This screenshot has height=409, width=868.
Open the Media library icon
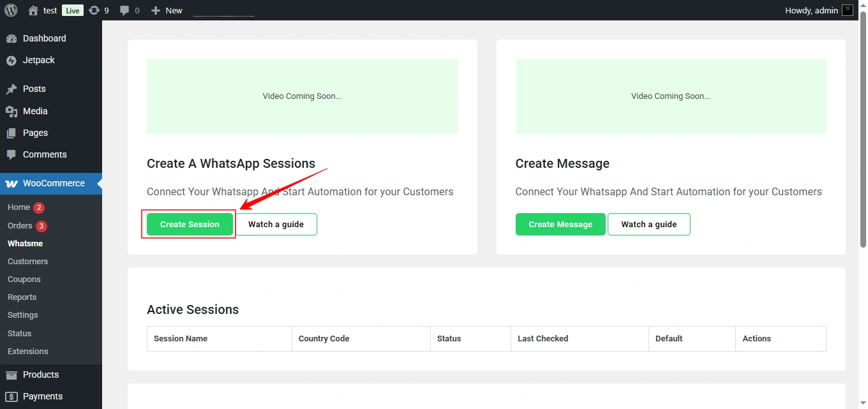[11, 111]
